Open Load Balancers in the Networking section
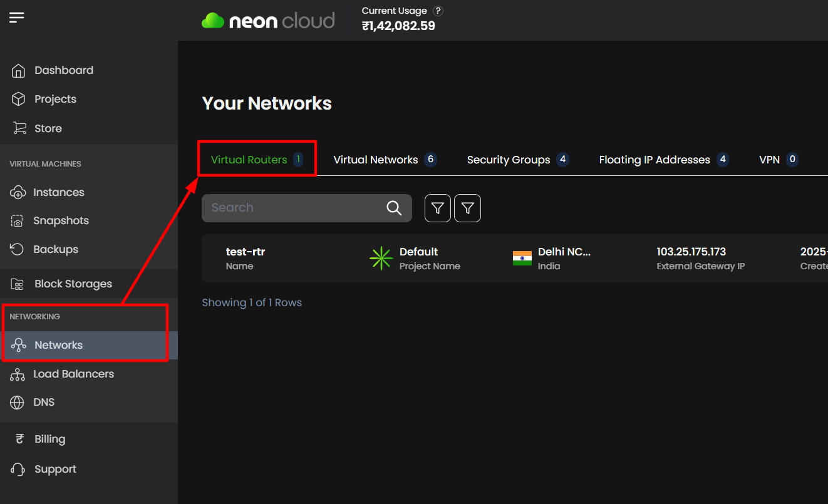 (x=73, y=374)
